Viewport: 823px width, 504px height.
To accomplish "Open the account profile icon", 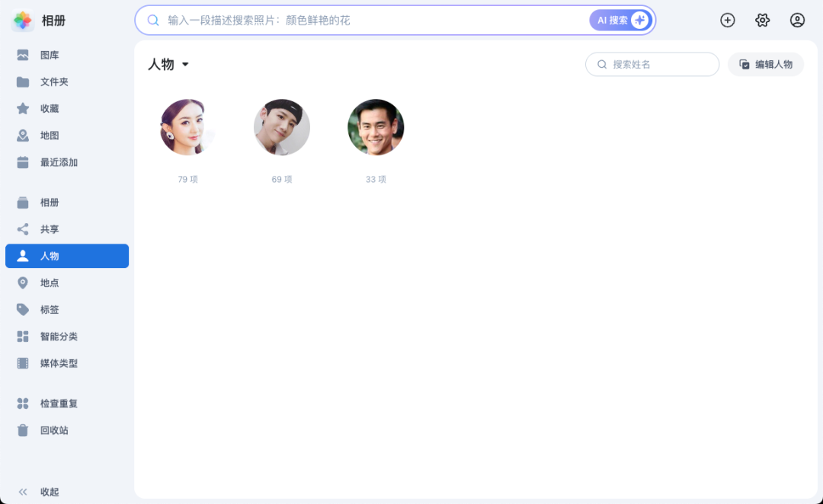I will [x=797, y=20].
